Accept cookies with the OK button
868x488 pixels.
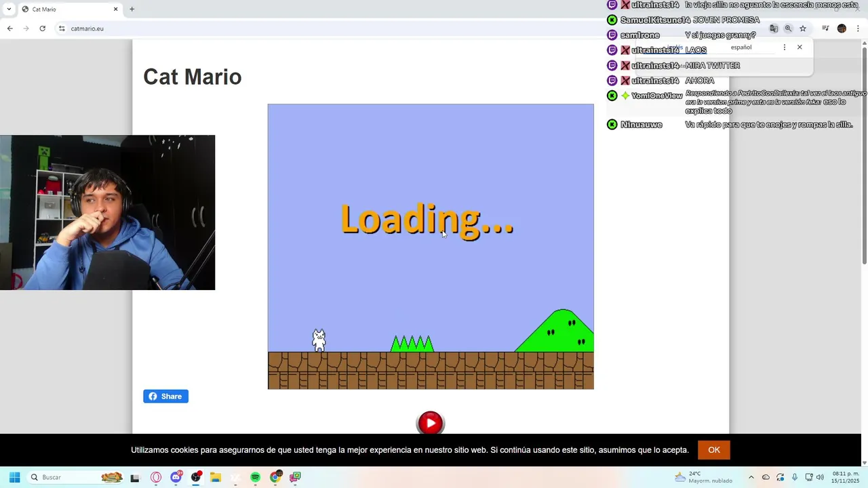[714, 450]
